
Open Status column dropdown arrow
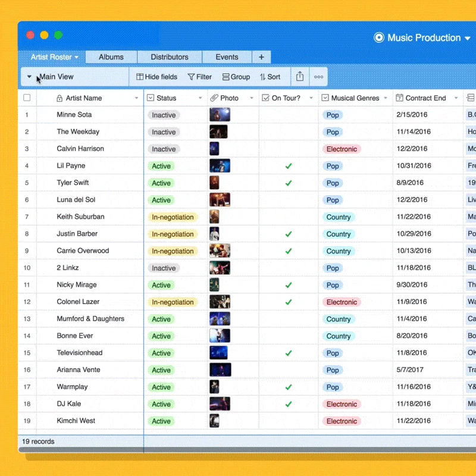[x=200, y=98]
